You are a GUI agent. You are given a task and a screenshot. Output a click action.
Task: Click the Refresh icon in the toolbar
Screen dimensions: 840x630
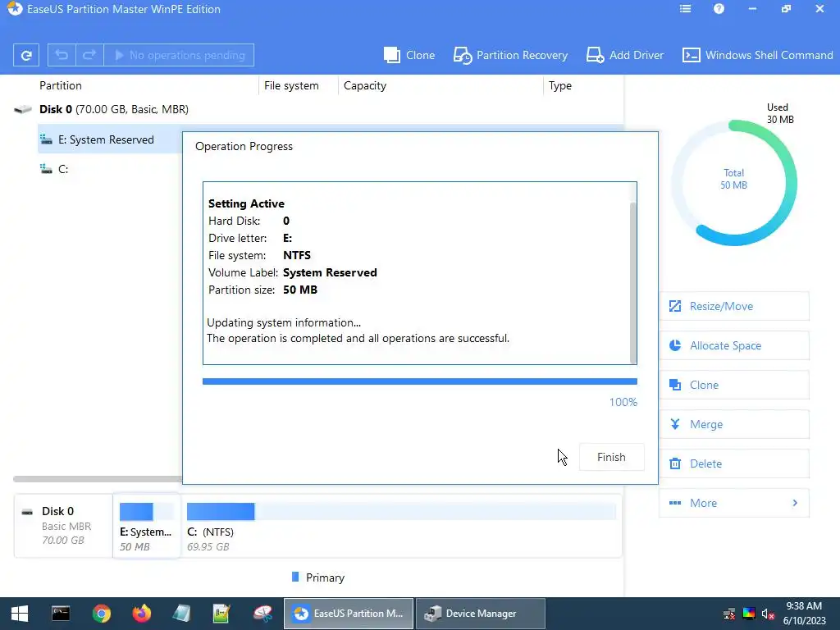[25, 55]
